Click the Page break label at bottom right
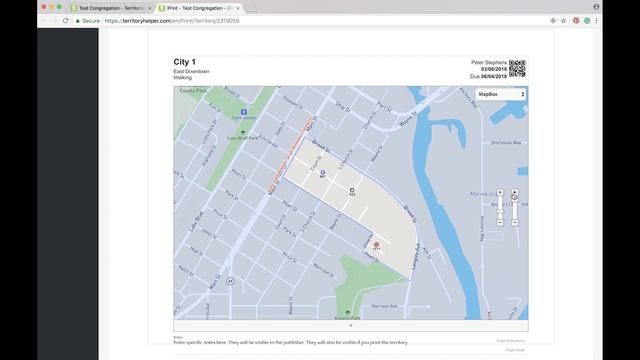The width and height of the screenshot is (640, 360). [515, 350]
